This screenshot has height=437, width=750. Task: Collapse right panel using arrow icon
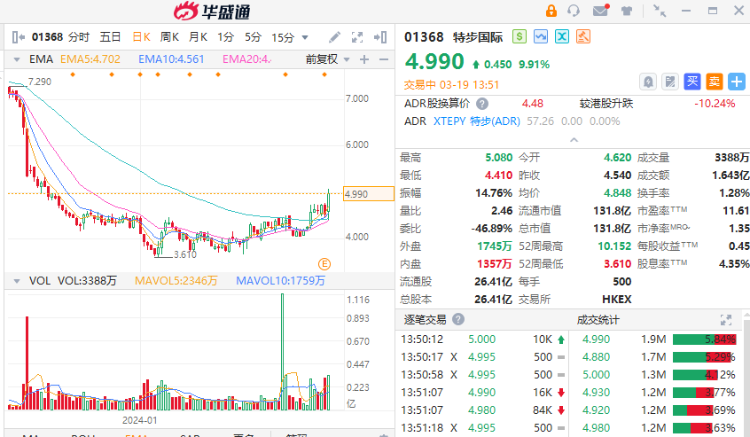click(x=380, y=37)
